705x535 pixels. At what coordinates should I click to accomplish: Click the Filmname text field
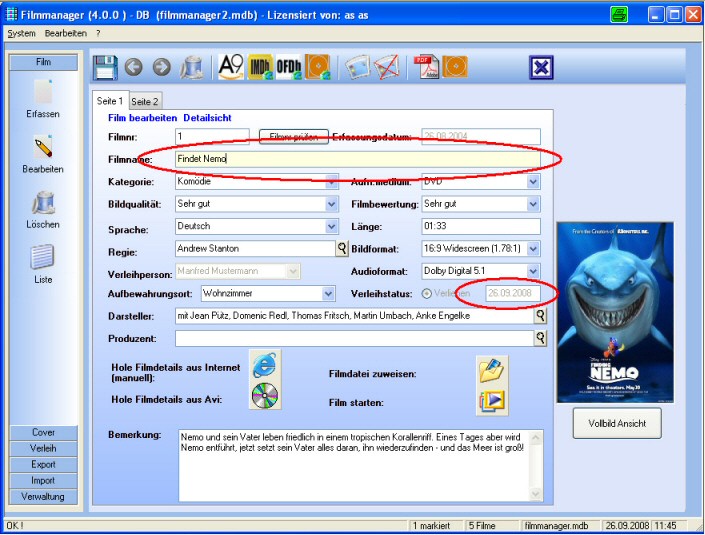coord(355,159)
